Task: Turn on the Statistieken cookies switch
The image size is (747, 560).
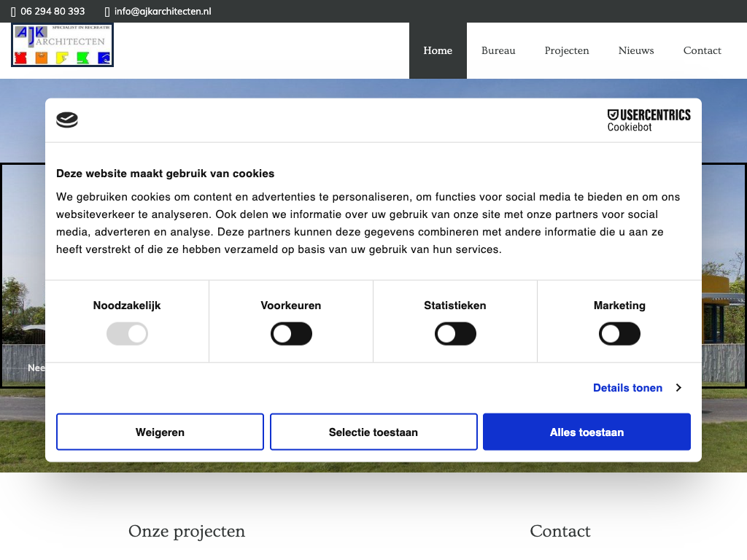Action: click(455, 335)
